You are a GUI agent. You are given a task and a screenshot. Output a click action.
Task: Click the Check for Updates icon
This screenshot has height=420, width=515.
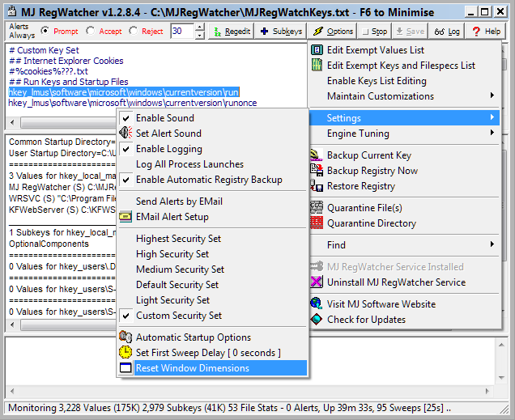tap(317, 320)
